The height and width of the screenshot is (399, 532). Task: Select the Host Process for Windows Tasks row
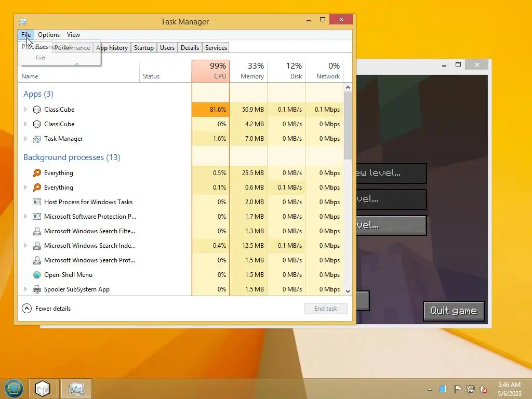(180, 202)
